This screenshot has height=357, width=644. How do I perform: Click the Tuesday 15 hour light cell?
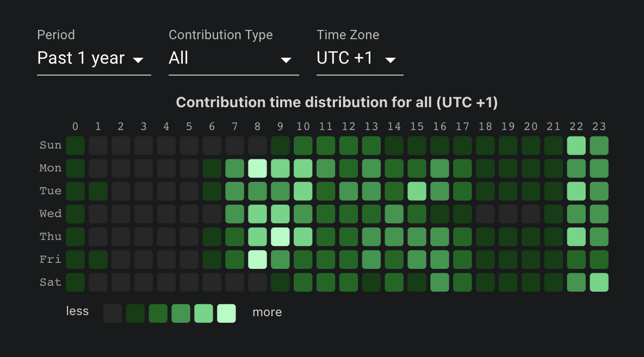tap(417, 191)
